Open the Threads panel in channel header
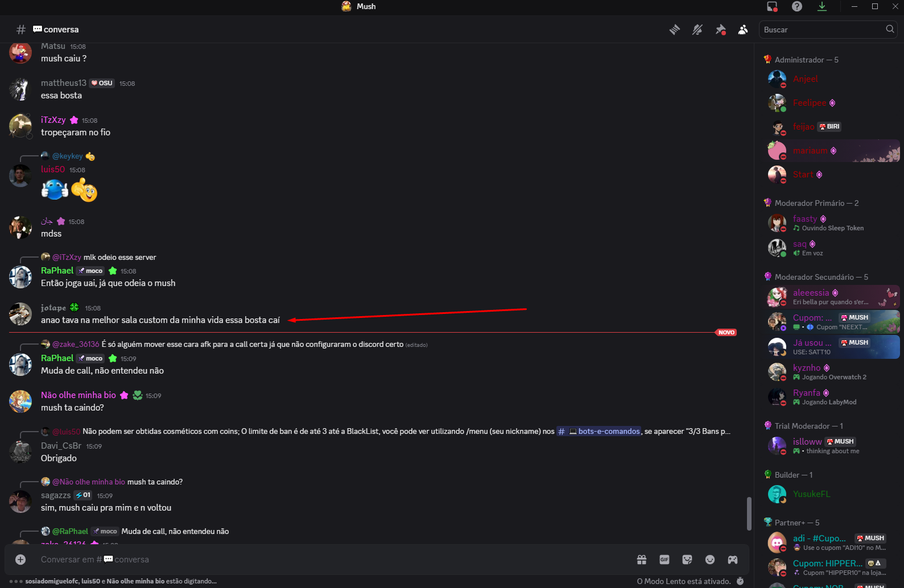 pos(675,30)
